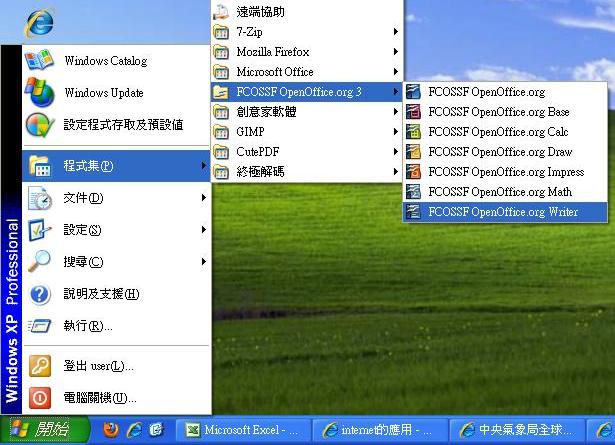Switch to 中央氣象局全球 taskbar window
Viewport: 615px width, 445px height.
517,430
